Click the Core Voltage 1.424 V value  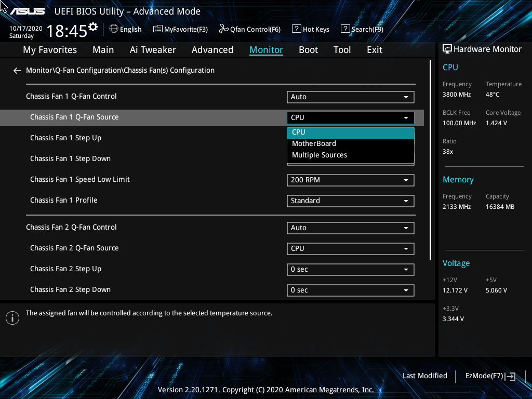tap(496, 123)
